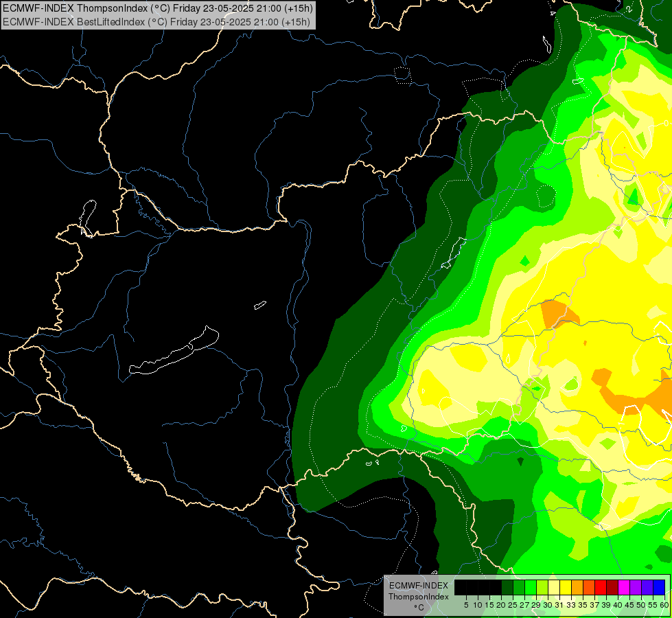
Task: Click the legend value "40"
Action: click(618, 605)
